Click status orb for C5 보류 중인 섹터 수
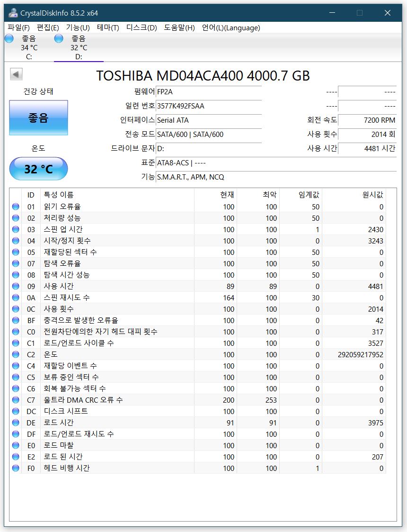Screen dimensions: 407x532 click(x=16, y=377)
